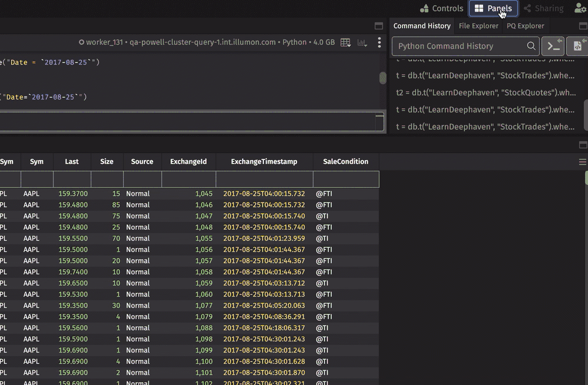The height and width of the screenshot is (385, 588).
Task: Click the filter box under the Last column
Action: coord(72,179)
